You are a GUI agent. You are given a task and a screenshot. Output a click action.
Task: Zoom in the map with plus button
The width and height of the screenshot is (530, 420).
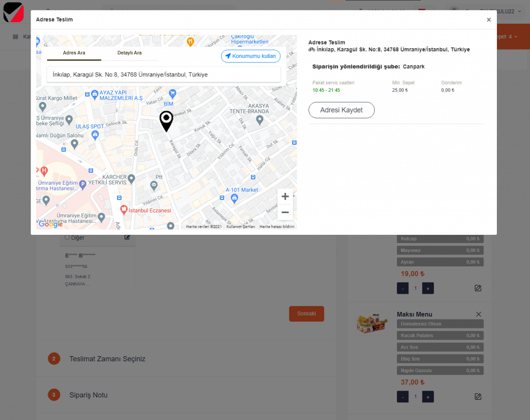285,197
